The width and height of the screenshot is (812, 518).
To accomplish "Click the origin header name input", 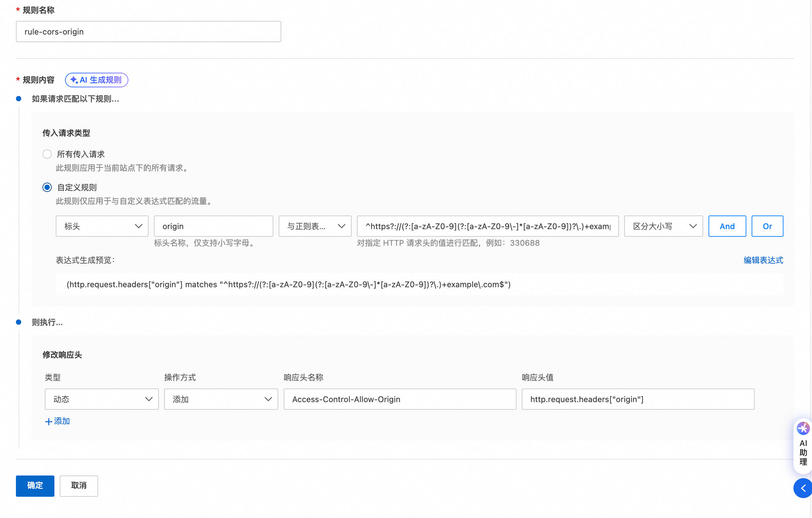I will click(x=213, y=226).
